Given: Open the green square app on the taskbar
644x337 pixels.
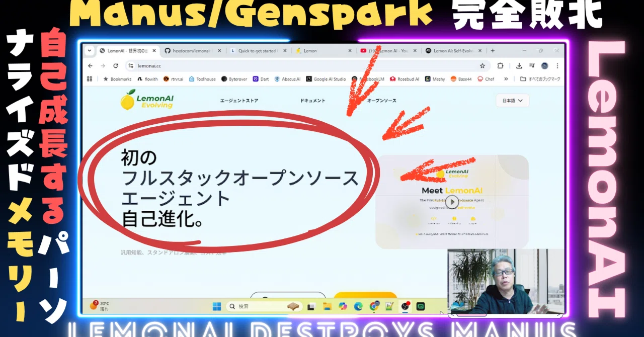Looking at the screenshot, I should (x=421, y=306).
